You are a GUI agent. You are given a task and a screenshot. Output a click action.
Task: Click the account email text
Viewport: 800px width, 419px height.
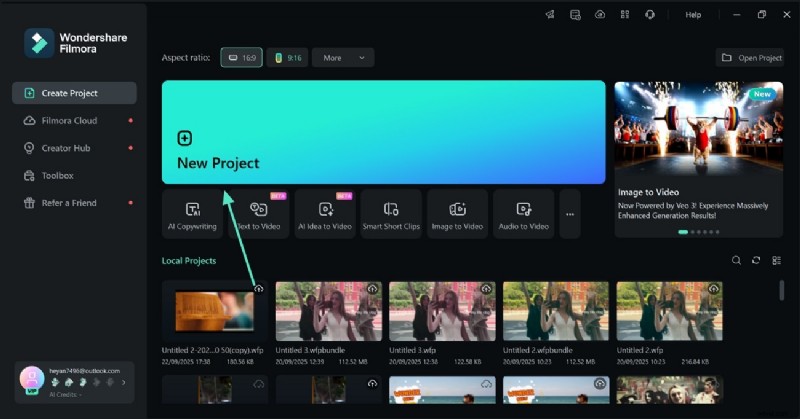[x=85, y=371]
